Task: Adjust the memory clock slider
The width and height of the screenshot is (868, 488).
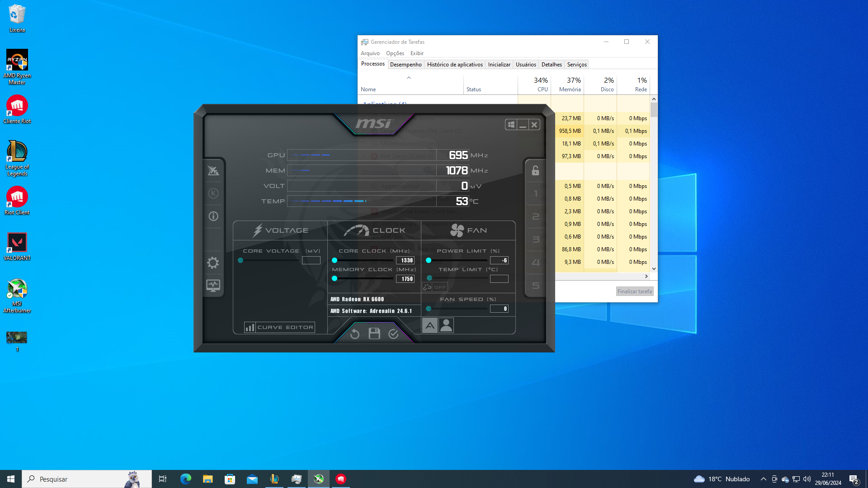Action: pos(335,278)
